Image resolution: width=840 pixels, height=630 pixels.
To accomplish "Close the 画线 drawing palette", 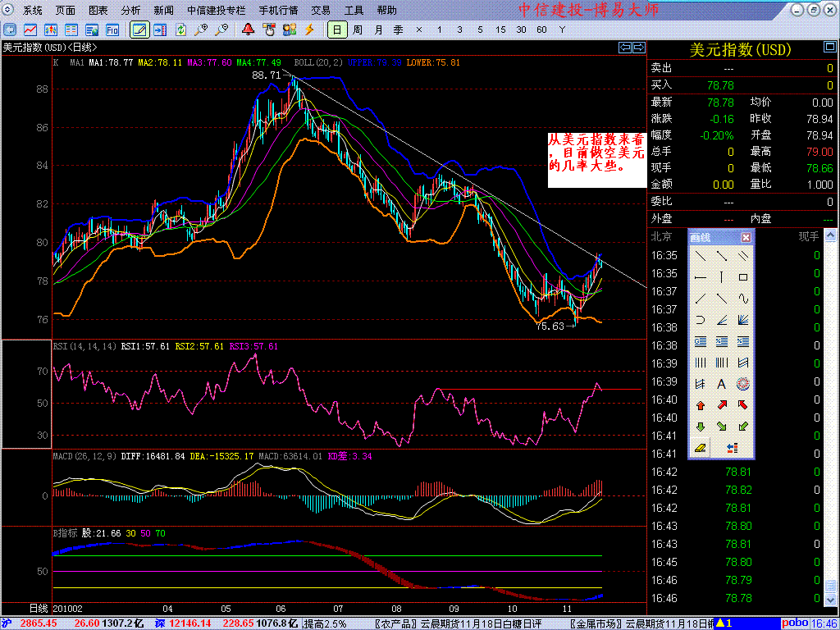I will point(746,237).
